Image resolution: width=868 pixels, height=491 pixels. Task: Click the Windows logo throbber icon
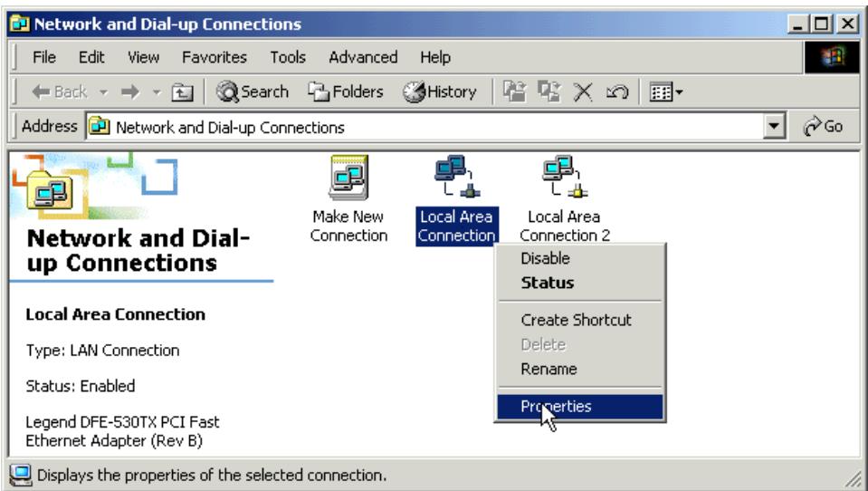832,57
